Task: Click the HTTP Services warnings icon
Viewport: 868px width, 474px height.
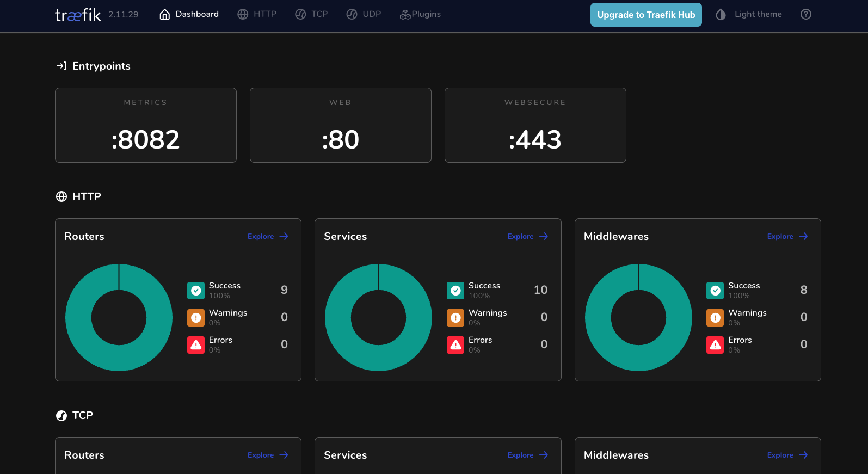Action: tap(455, 318)
